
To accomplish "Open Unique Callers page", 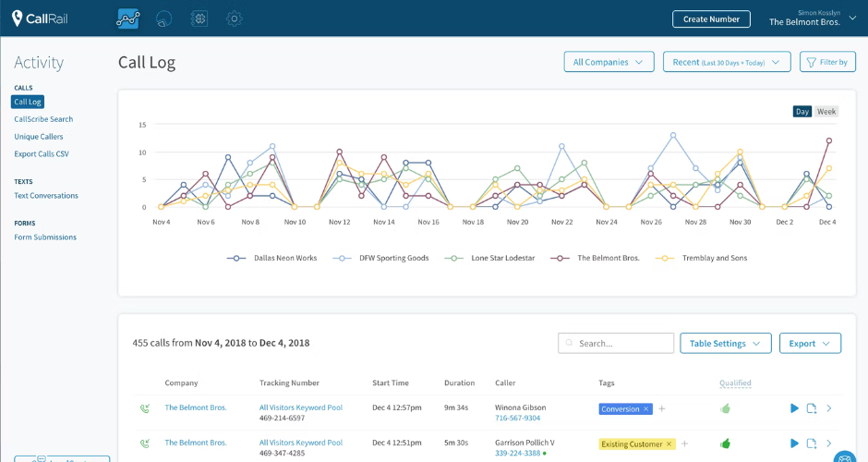I will tap(39, 136).
